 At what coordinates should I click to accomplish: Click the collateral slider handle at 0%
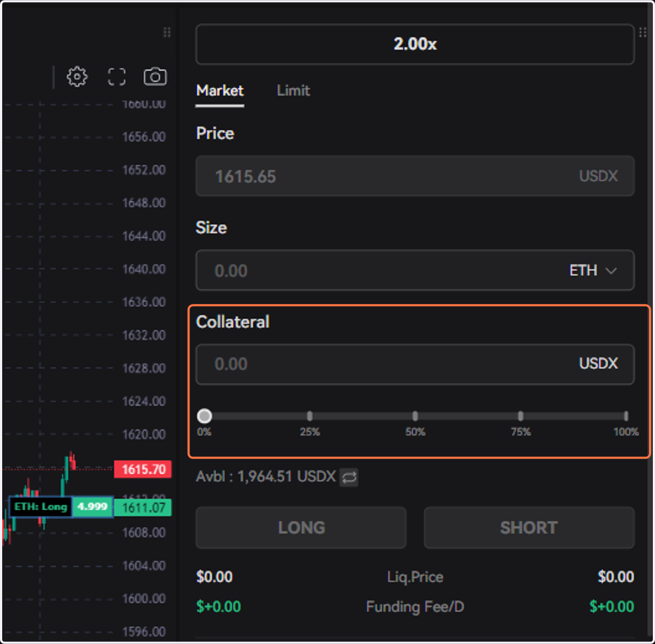coord(205,416)
